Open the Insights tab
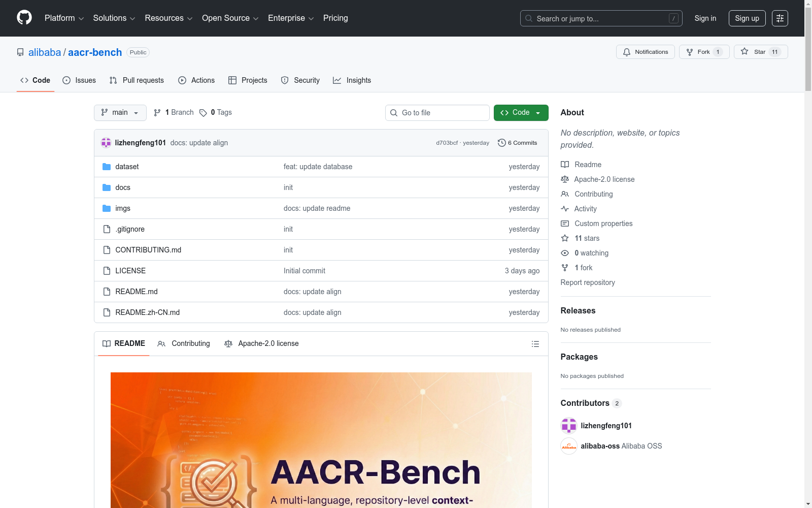The height and width of the screenshot is (508, 812). pyautogui.click(x=352, y=80)
